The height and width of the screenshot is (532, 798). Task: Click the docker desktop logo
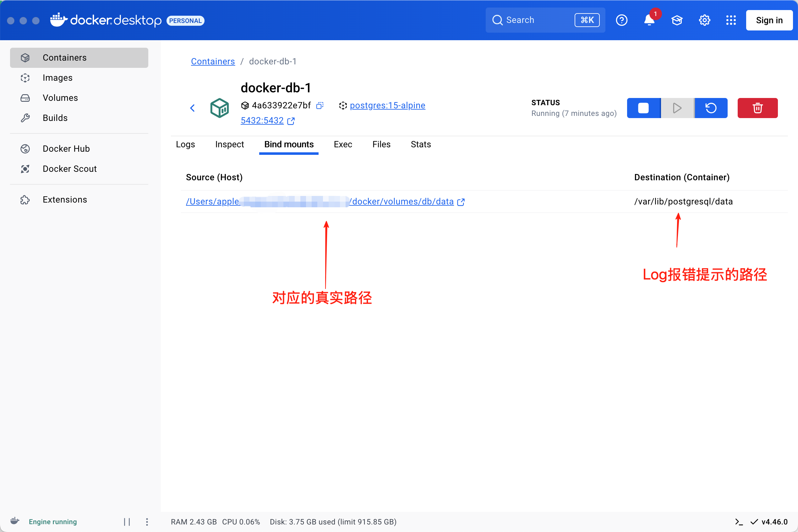point(106,20)
